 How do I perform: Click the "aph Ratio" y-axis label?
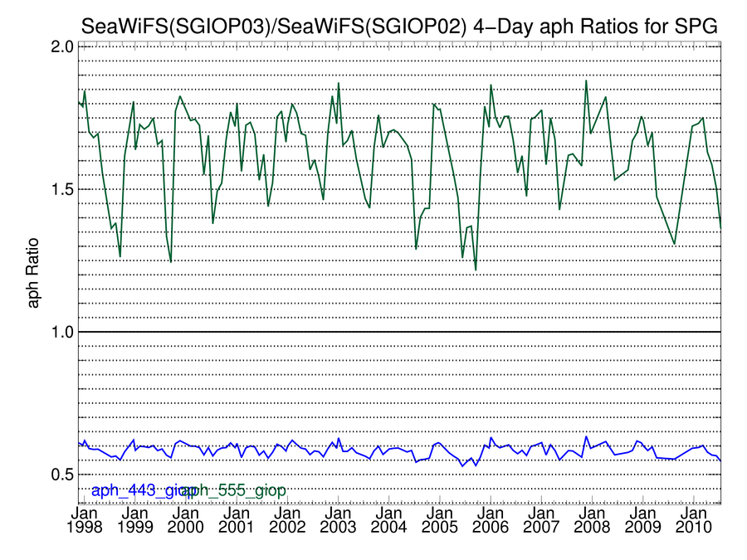point(32,273)
